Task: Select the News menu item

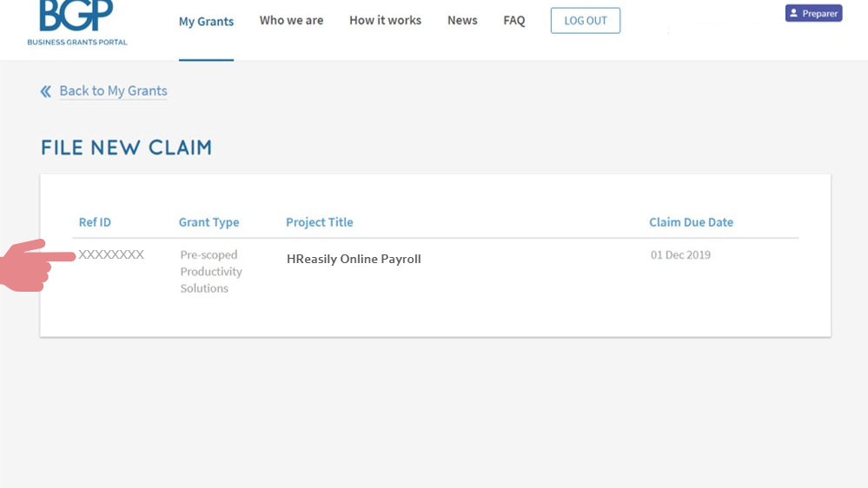Action: (x=462, y=21)
